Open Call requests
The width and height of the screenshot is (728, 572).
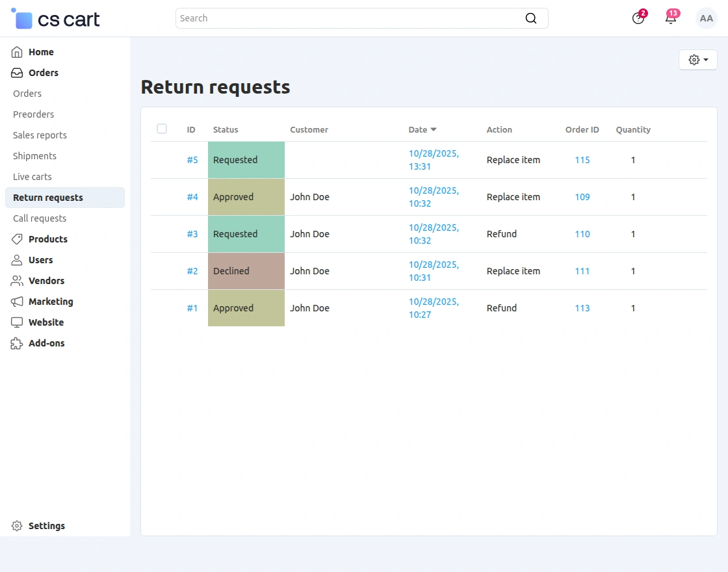40,218
